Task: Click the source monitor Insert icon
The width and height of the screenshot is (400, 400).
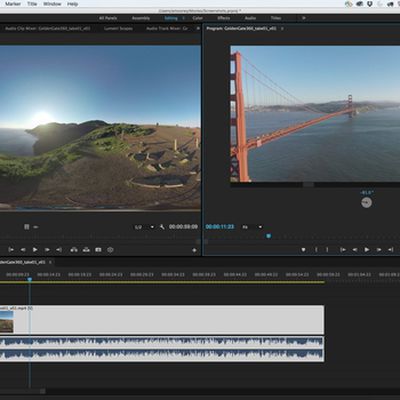Action: pos(74,250)
